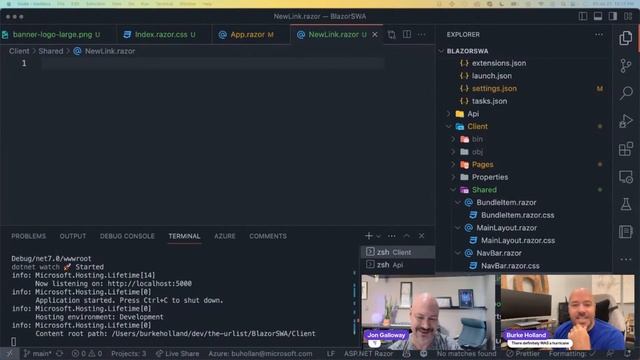
Task: Select zsh Client terminal
Action: coord(398,252)
